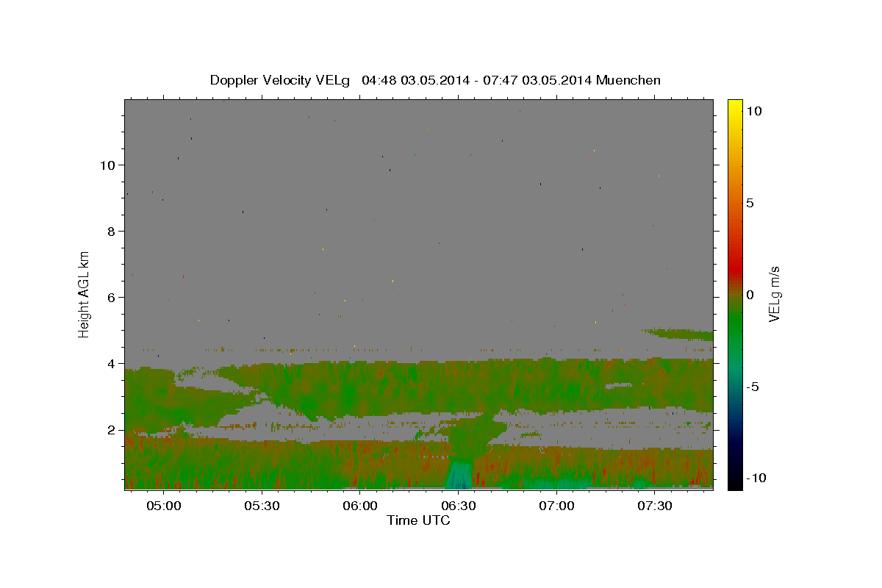Click the colorbar value -10 label
882x588 pixels.
(x=757, y=478)
